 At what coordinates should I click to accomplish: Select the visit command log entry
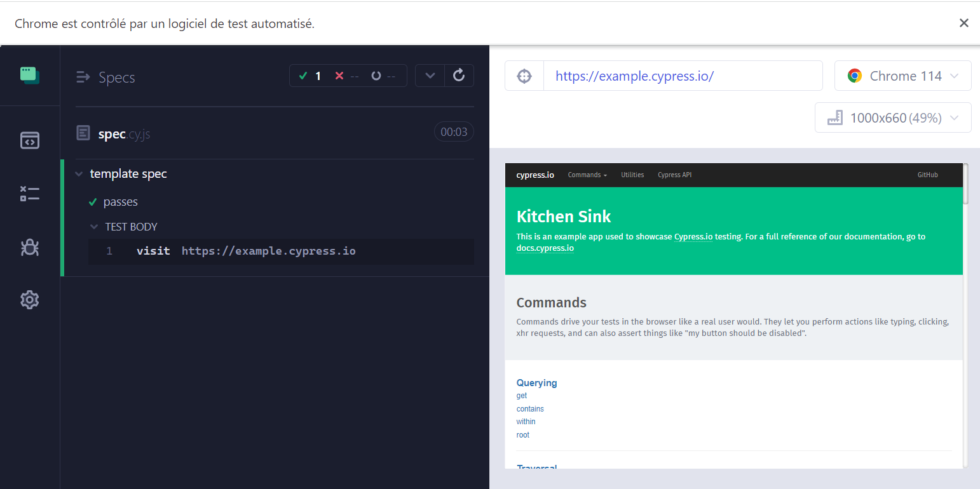coord(281,251)
